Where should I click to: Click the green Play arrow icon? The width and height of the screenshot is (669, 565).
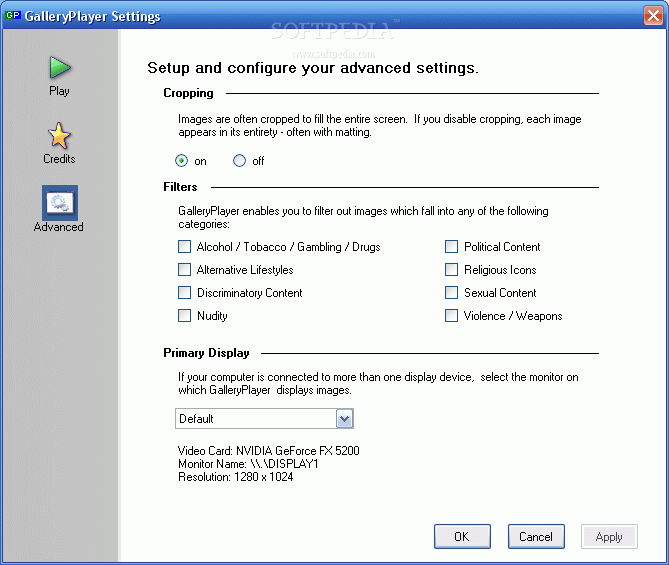(60, 67)
